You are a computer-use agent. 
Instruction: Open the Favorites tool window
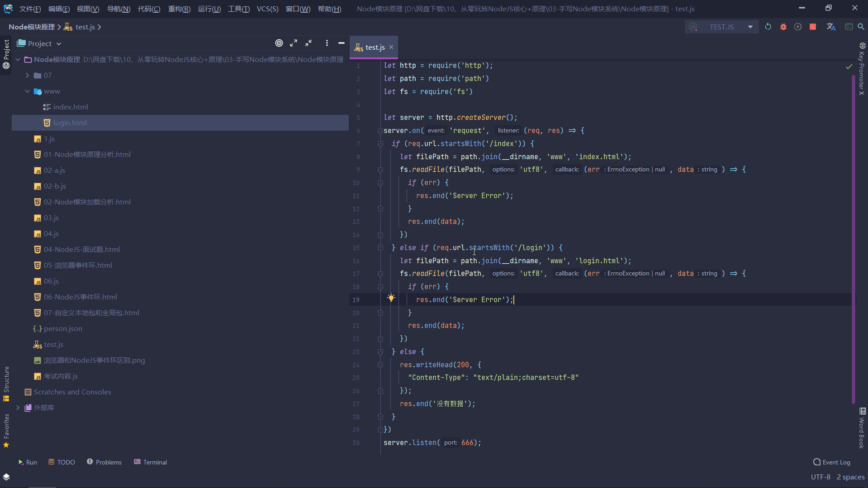(x=6, y=431)
